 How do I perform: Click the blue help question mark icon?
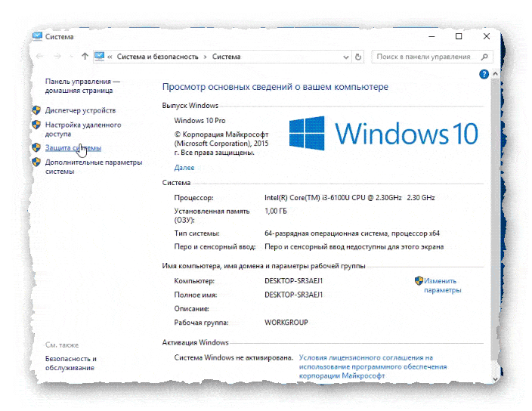coord(484,74)
